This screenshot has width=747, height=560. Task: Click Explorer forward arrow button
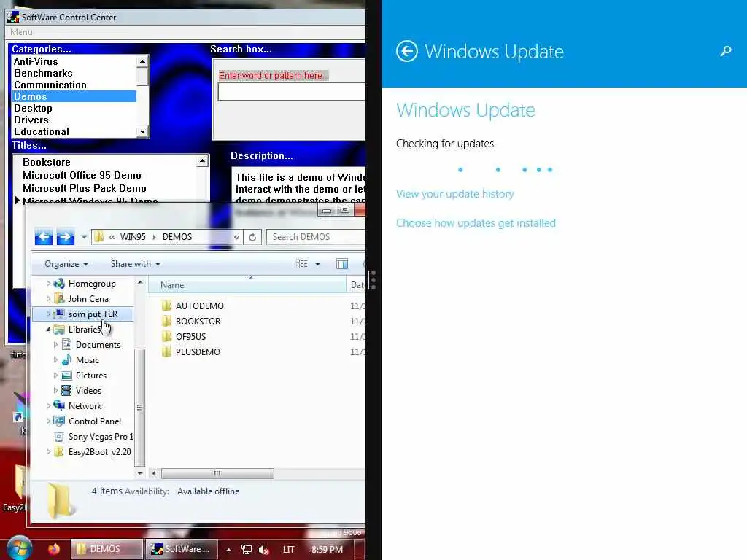[x=65, y=237]
